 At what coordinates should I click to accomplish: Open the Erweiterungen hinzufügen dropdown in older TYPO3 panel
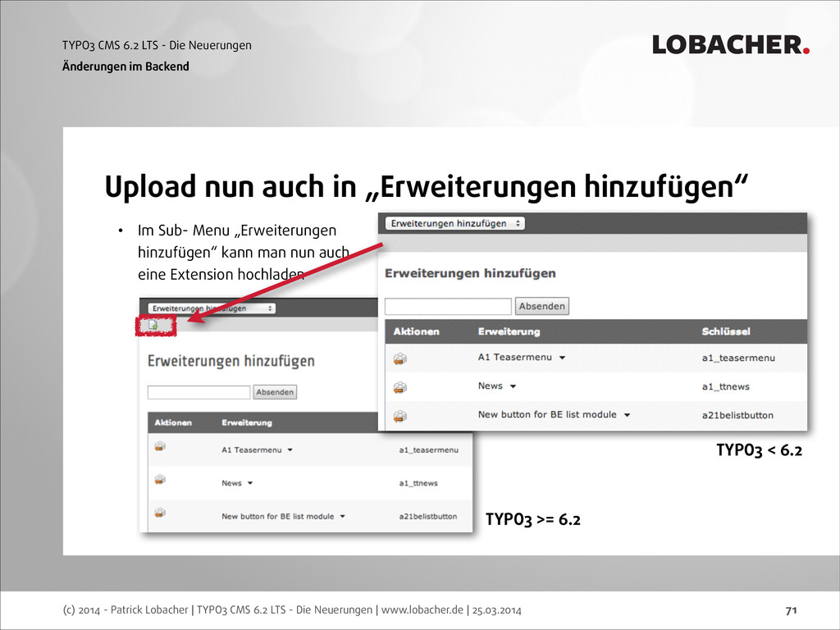coord(454,223)
